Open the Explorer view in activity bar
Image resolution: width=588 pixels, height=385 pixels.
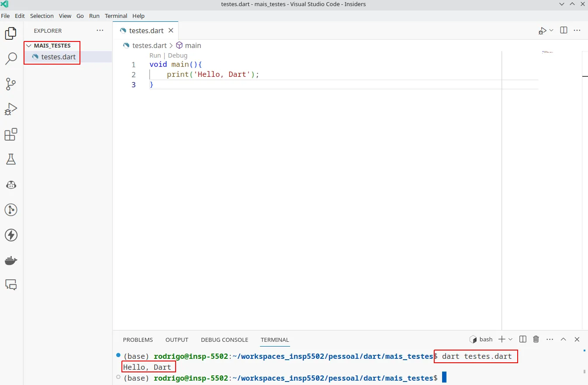(x=11, y=33)
